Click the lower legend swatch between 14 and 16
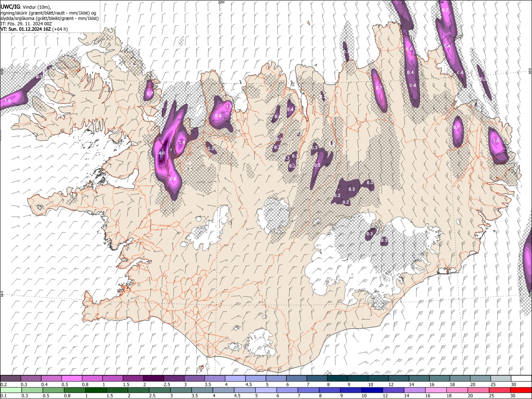 414,390
